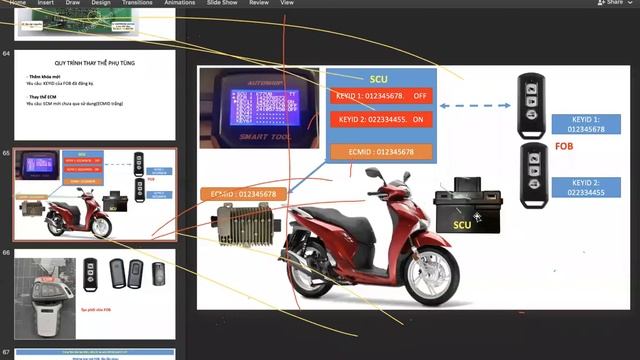Open the Transitions tab
Screen dimensions: 640x360
(x=137, y=2)
